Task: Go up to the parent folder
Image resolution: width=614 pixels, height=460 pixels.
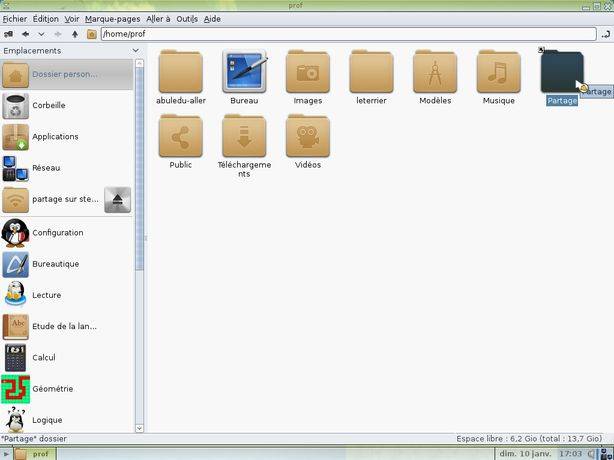Action: [x=75, y=34]
